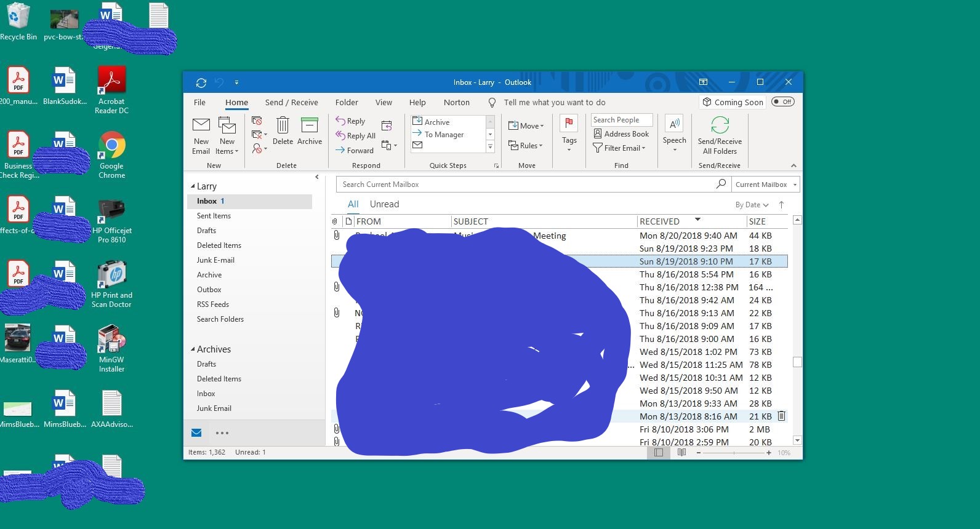Image resolution: width=980 pixels, height=529 pixels.
Task: Show All messages filter
Action: coord(353,204)
